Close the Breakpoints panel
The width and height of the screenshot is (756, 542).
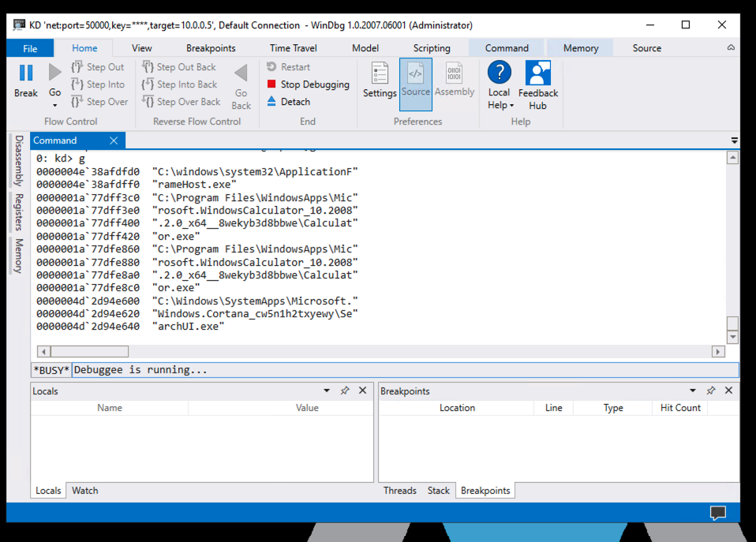coord(728,391)
